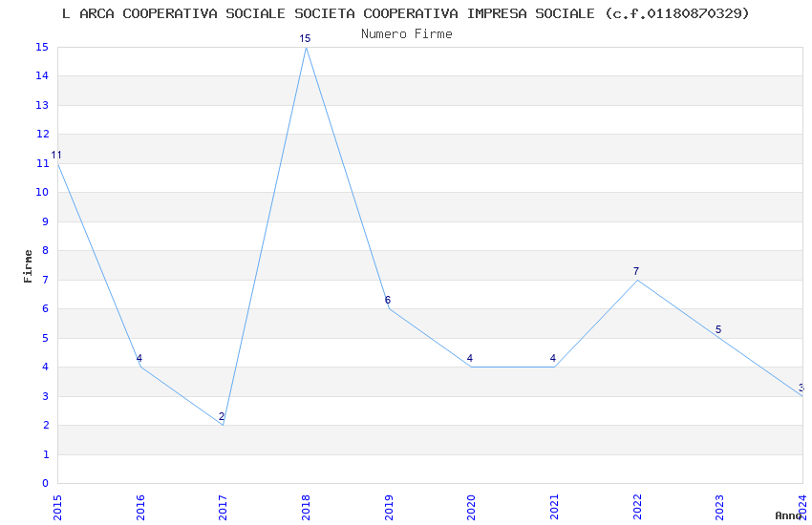Image resolution: width=812 pixels, height=525 pixels.
Task: Select the 2016 data point labeled 4
Action: 140,367
